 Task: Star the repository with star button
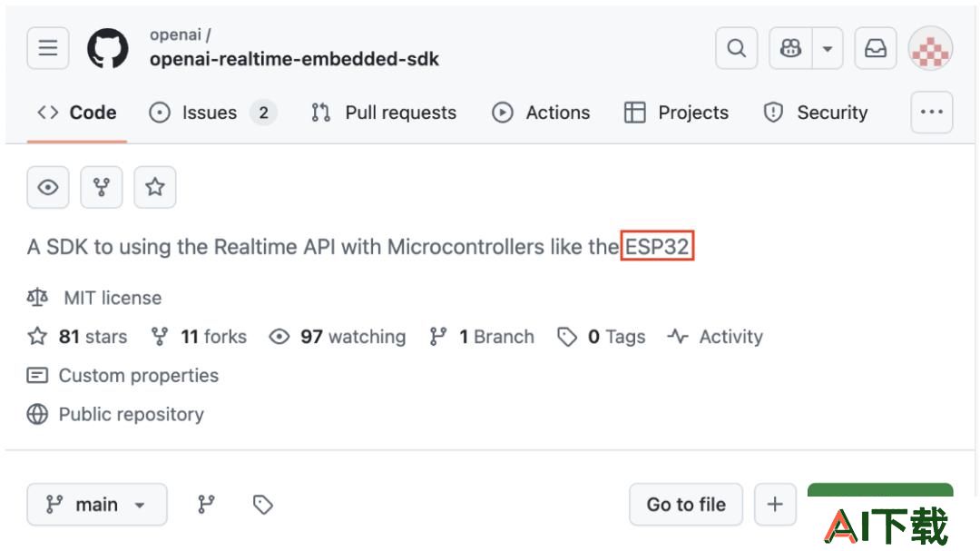pos(155,187)
